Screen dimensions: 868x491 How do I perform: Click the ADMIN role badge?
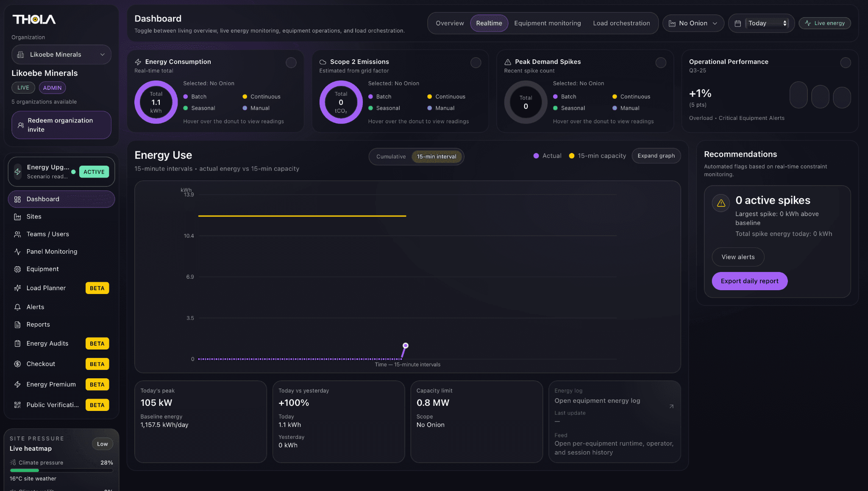point(52,88)
